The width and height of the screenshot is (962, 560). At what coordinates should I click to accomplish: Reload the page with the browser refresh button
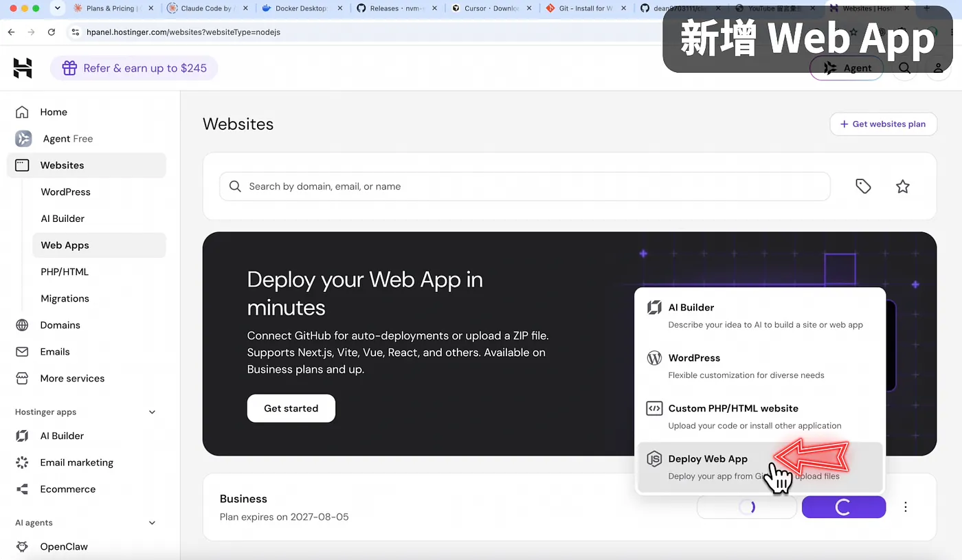(52, 32)
